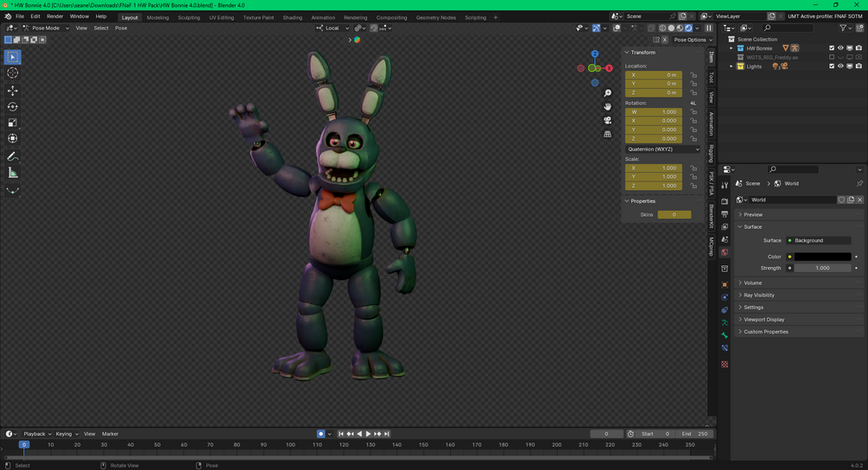Enable the WGTS_RIG_Freddy.ao collection checkbox
The image size is (868, 470).
coord(832,57)
